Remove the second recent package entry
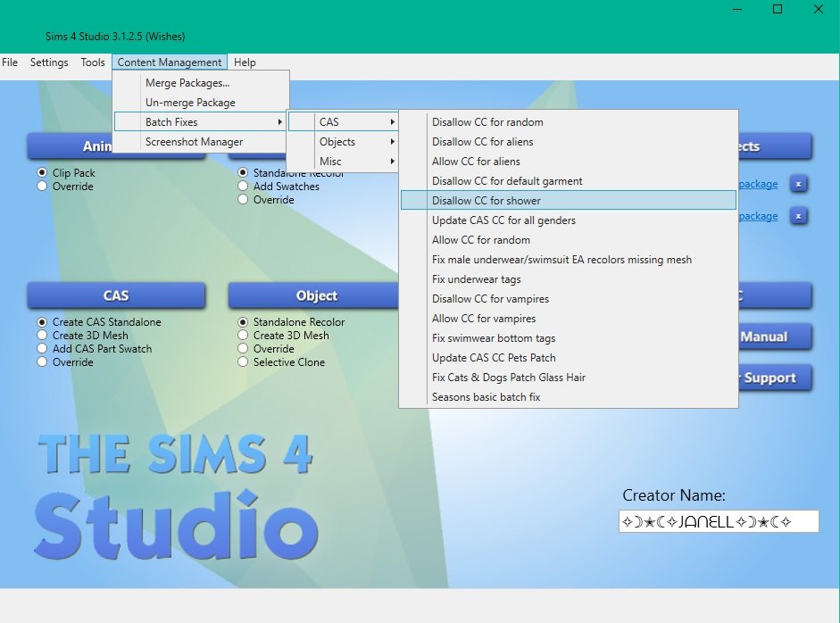This screenshot has height=623, width=840. point(798,216)
